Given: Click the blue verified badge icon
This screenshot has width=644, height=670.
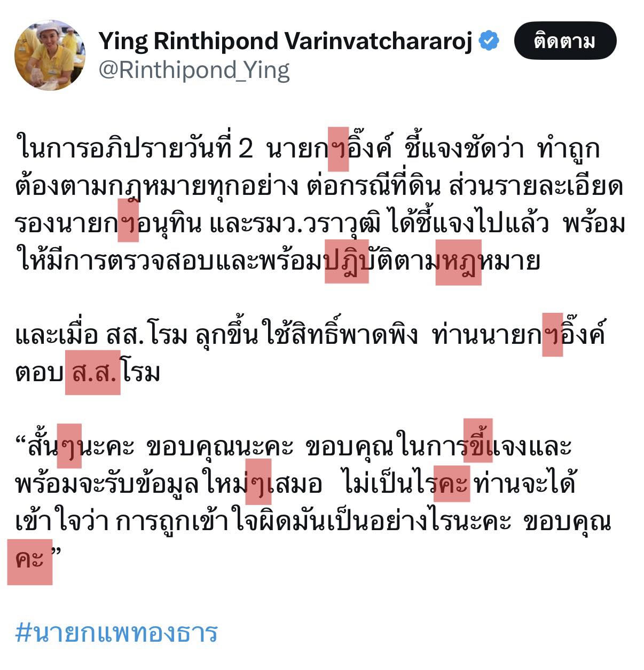Looking at the screenshot, I should (x=489, y=41).
